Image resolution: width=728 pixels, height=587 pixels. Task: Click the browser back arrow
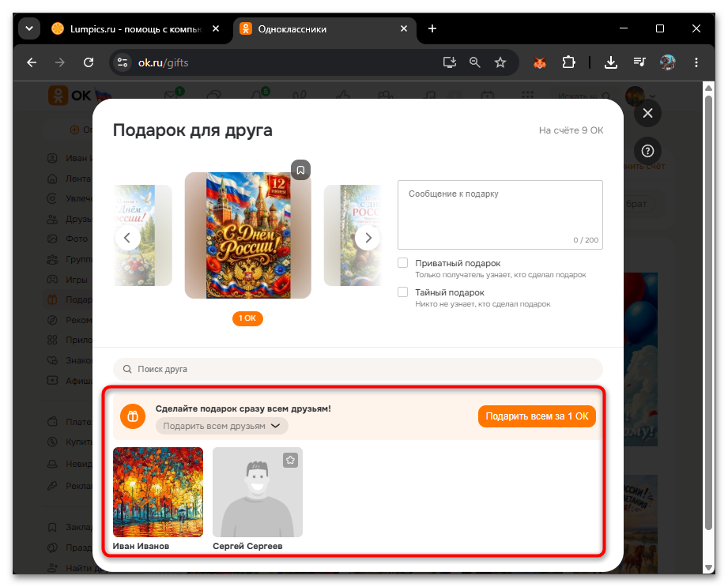32,62
